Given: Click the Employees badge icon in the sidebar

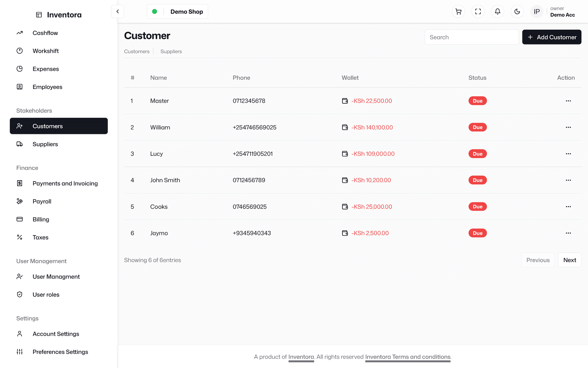Looking at the screenshot, I should point(20,87).
